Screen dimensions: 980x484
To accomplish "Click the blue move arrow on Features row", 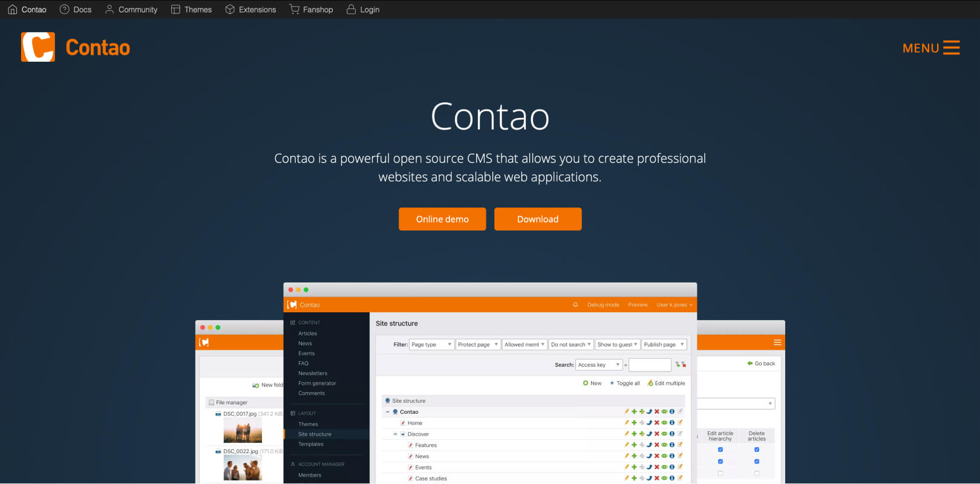I will tap(649, 445).
